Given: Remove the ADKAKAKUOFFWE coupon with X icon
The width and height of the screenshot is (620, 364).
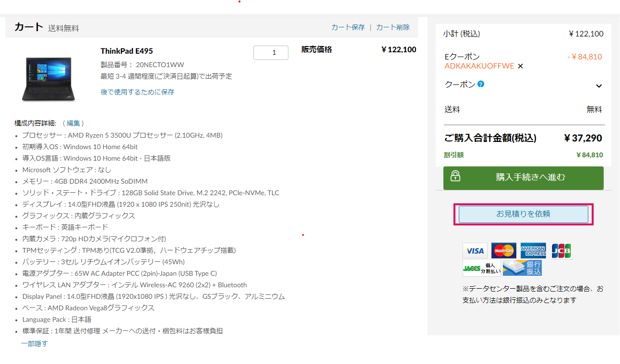Looking at the screenshot, I should click(x=521, y=66).
